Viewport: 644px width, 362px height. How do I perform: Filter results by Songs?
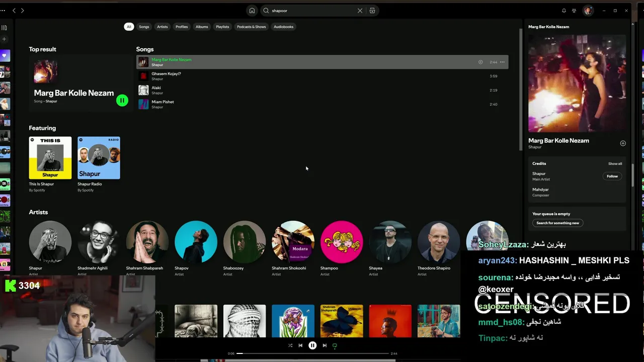click(144, 27)
